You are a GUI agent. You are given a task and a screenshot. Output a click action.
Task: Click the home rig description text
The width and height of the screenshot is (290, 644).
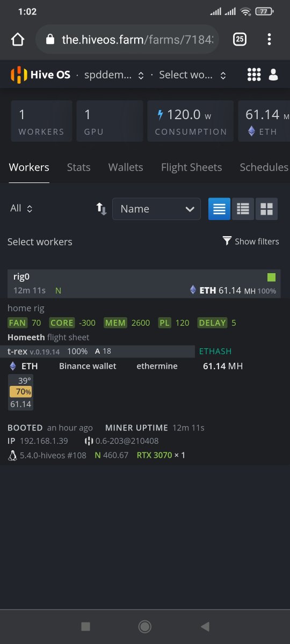click(26, 308)
